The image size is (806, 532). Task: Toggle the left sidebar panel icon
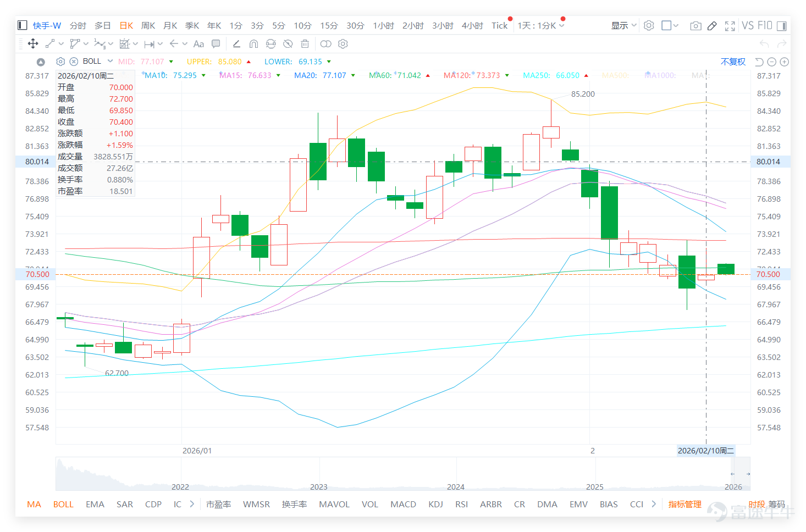pos(22,25)
